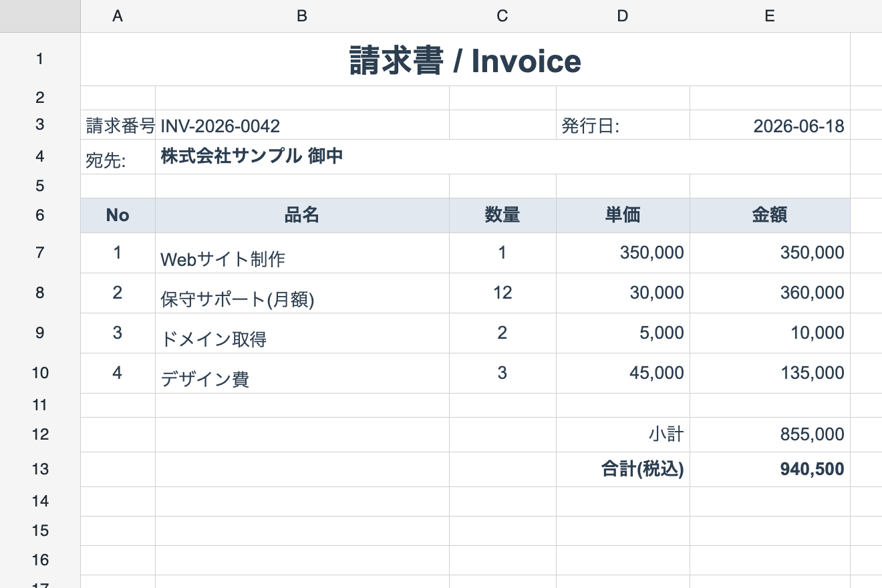Select row 3 header
The width and height of the screenshot is (882, 588).
click(x=40, y=124)
